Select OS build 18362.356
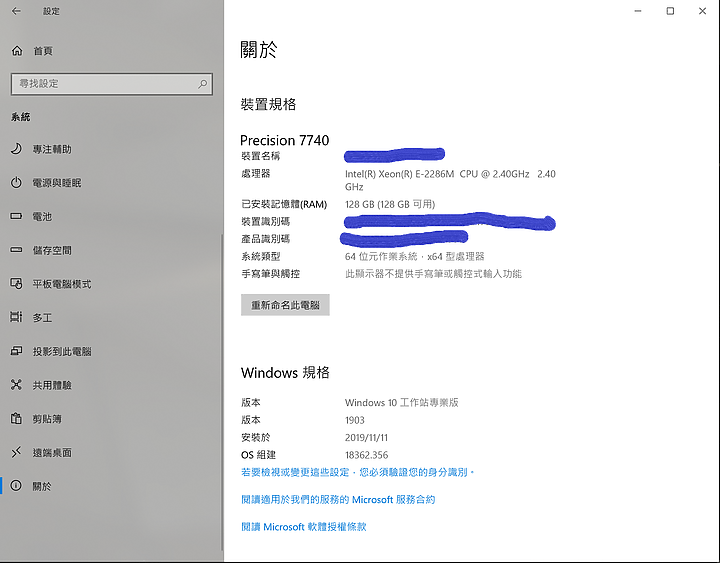This screenshot has height=563, width=720. [366, 455]
